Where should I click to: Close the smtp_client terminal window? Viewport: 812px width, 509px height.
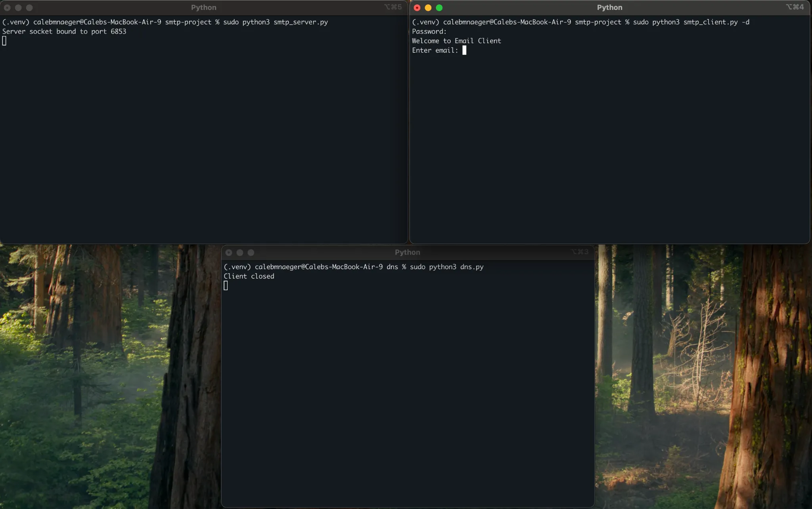pos(417,8)
